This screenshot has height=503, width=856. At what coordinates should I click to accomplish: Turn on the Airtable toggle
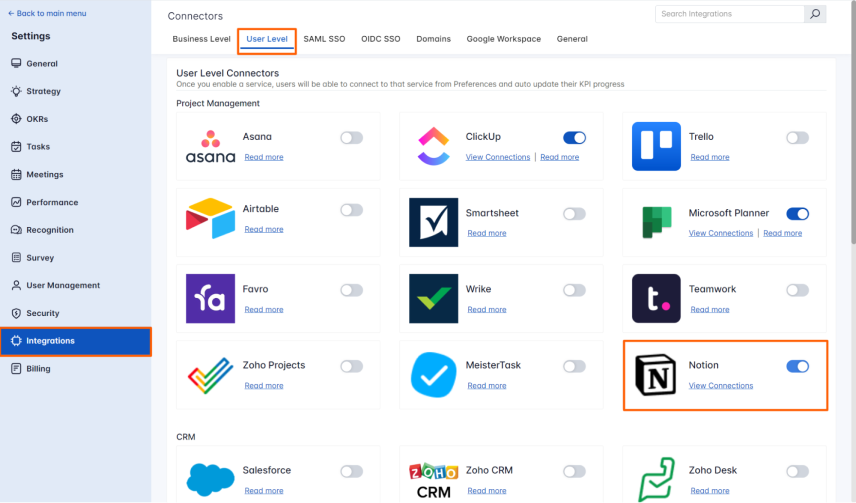tap(352, 210)
